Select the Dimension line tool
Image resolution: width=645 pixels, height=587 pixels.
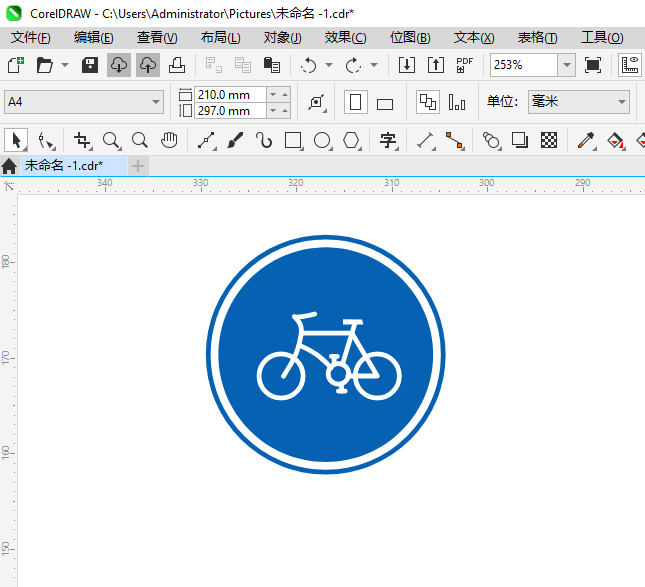[x=426, y=141]
